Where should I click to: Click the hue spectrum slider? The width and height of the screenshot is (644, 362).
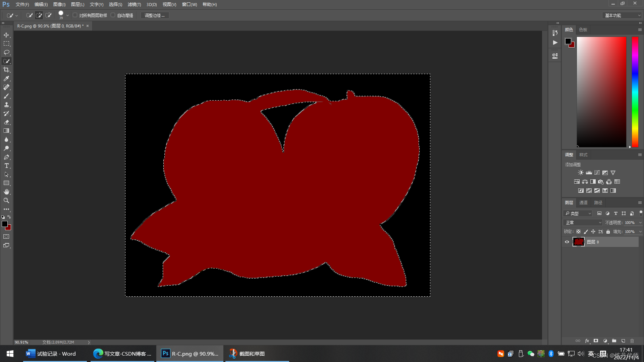(635, 92)
